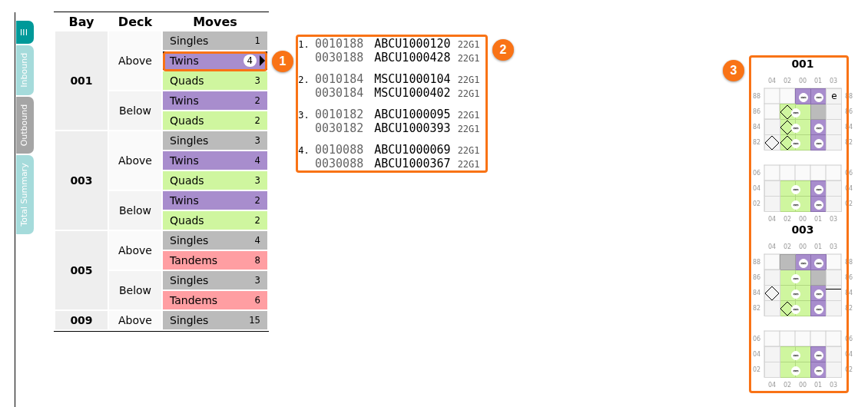The height and width of the screenshot is (407, 868).
Task: Select bay 001 Below Twins row
Action: [215, 101]
